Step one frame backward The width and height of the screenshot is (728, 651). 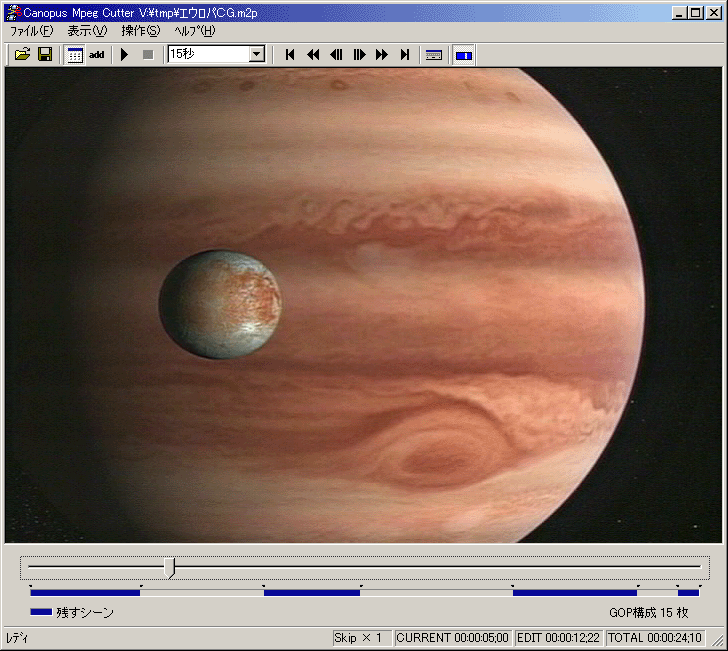[336, 55]
